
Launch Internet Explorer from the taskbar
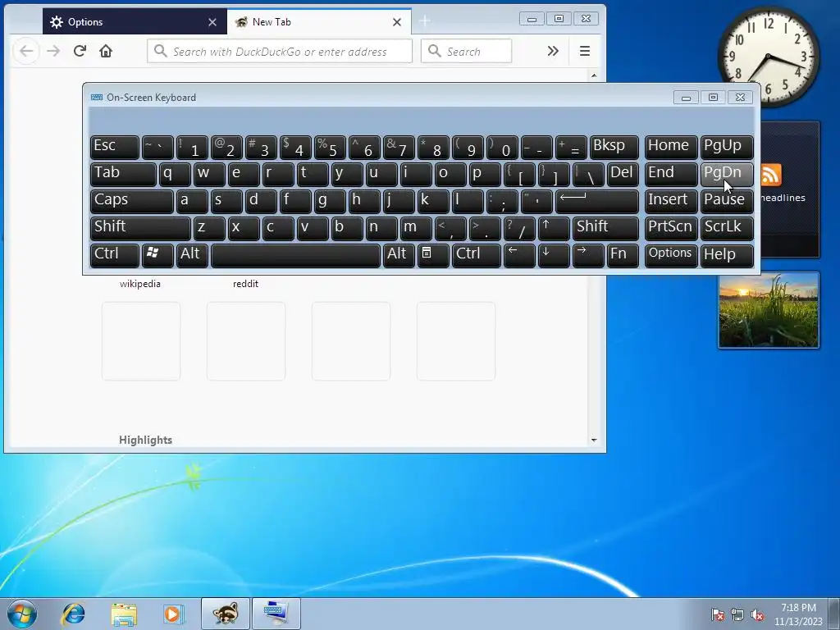click(x=73, y=614)
